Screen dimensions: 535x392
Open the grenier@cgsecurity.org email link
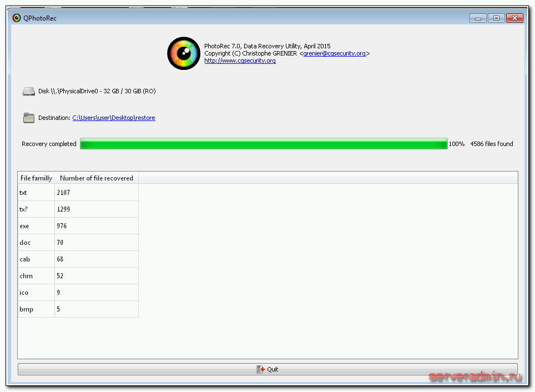click(334, 53)
